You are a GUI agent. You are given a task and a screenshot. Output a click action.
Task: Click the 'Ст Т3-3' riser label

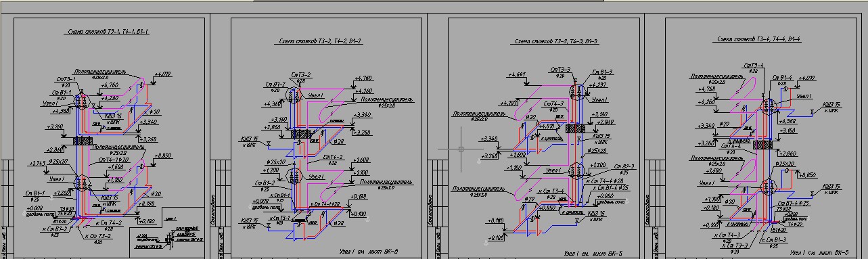coord(560,70)
